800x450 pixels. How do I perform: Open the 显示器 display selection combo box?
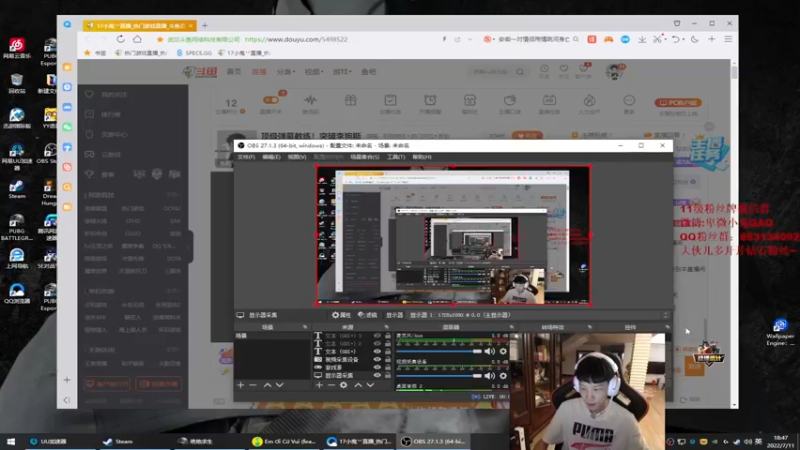539,315
